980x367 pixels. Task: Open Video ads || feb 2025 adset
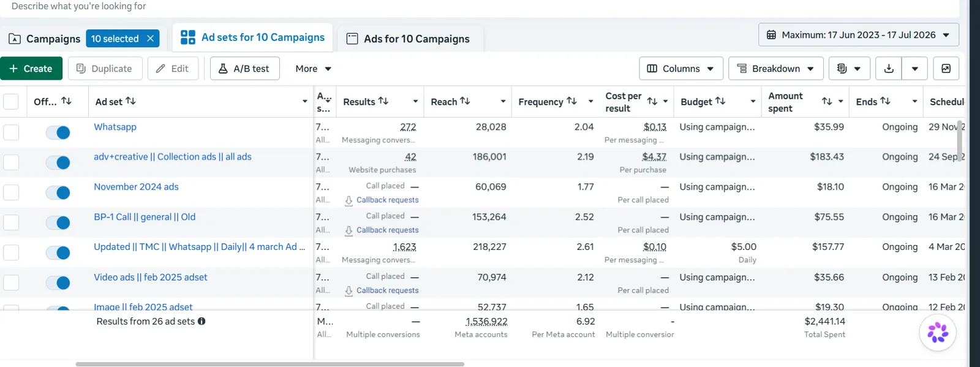pos(151,278)
